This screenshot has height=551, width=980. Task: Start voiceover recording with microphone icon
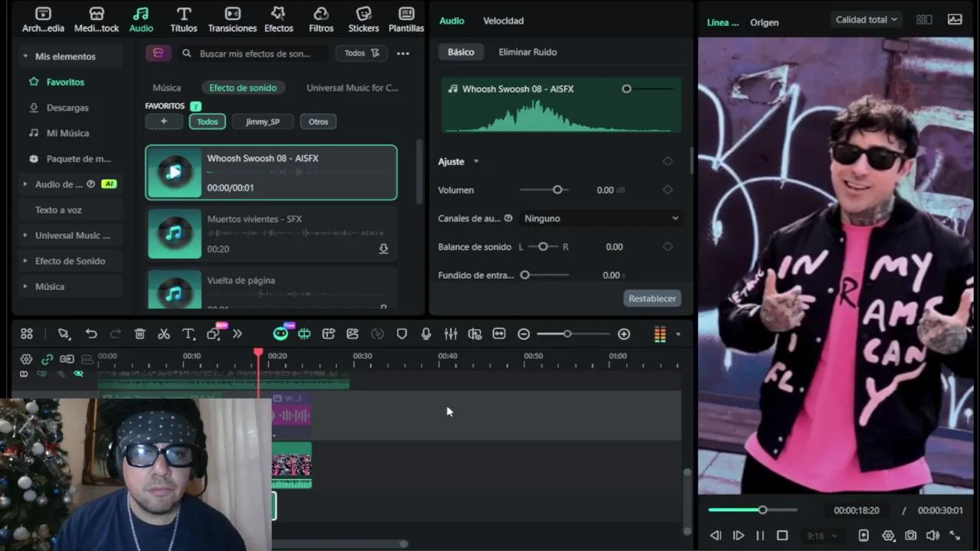(x=426, y=334)
